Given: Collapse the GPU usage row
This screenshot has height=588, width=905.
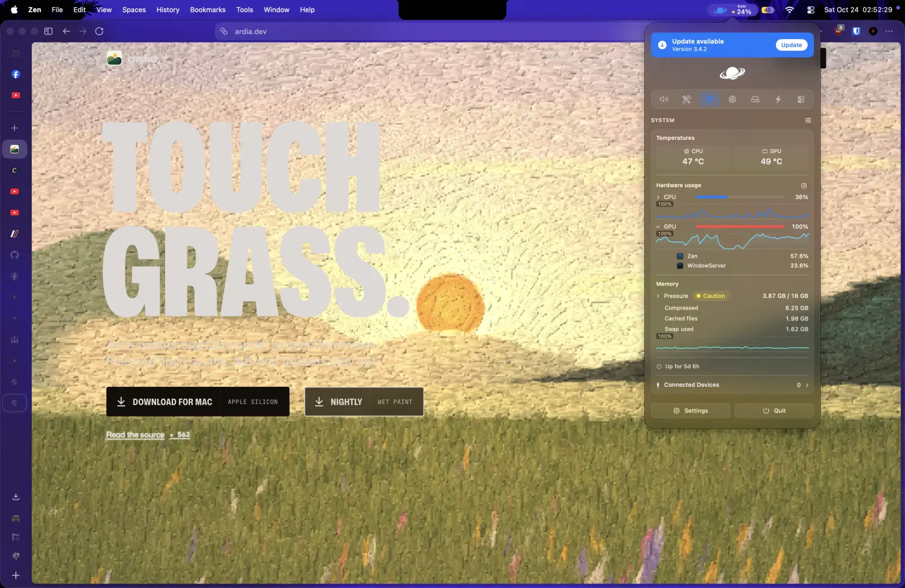Looking at the screenshot, I should (x=732, y=227).
